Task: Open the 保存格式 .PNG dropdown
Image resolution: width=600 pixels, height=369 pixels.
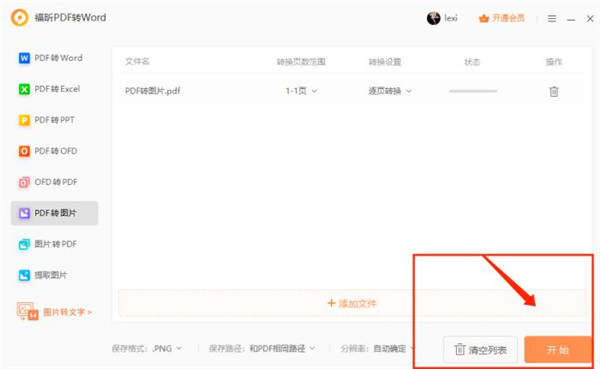Action: (x=167, y=349)
